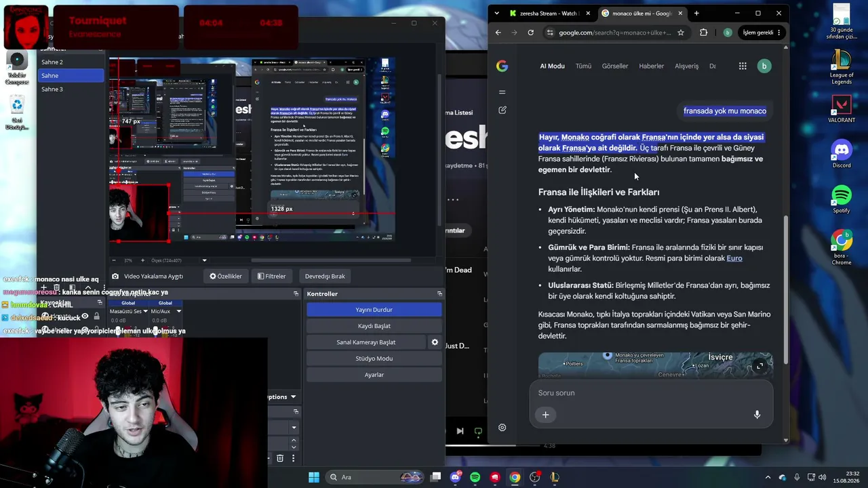Viewport: 868px width, 488px height.
Task: Select the Tümü search tab
Action: [x=583, y=66]
